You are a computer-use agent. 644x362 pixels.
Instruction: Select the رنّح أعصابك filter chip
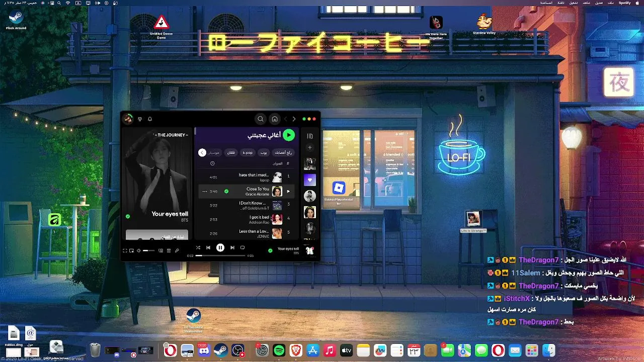(x=283, y=152)
